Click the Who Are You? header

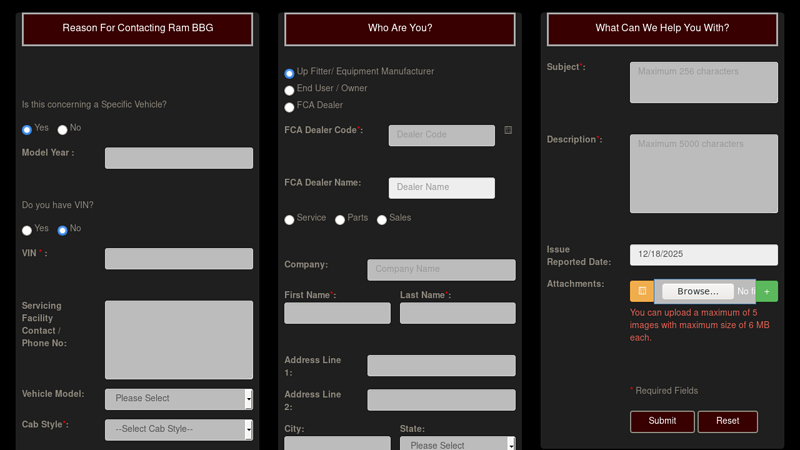click(x=400, y=29)
